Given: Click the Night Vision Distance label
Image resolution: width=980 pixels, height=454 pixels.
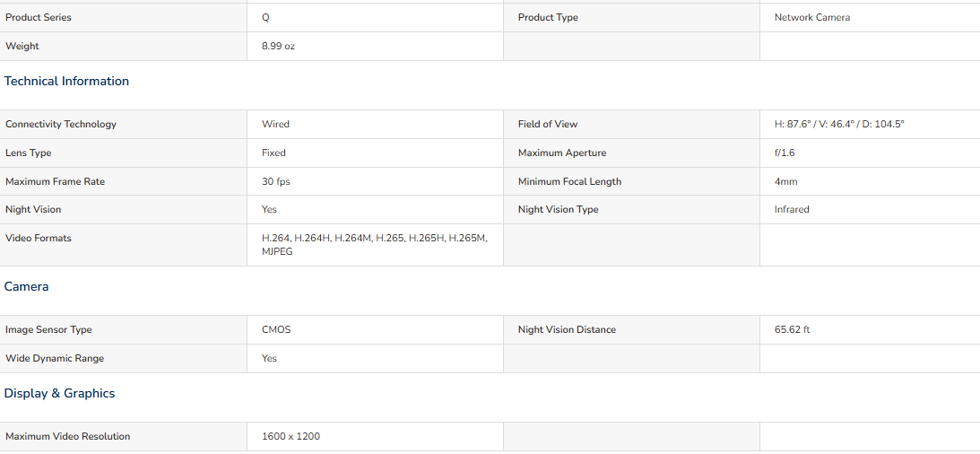Looking at the screenshot, I should (567, 329).
